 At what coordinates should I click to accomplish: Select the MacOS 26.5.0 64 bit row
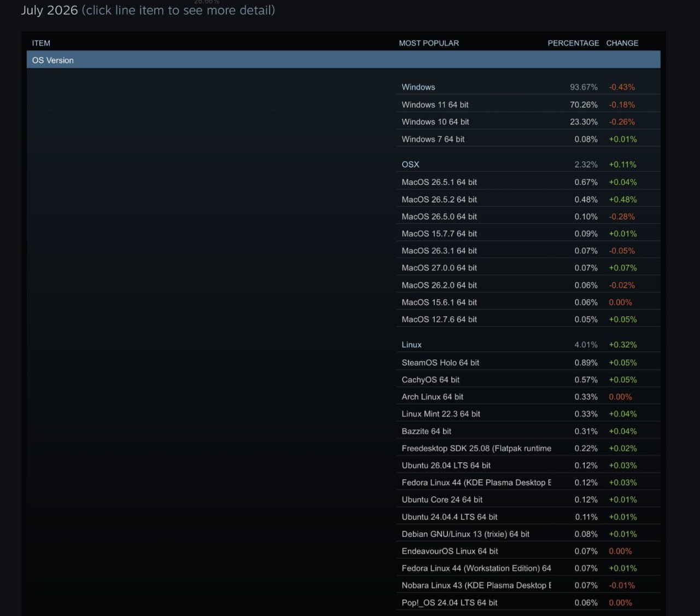[x=528, y=216]
